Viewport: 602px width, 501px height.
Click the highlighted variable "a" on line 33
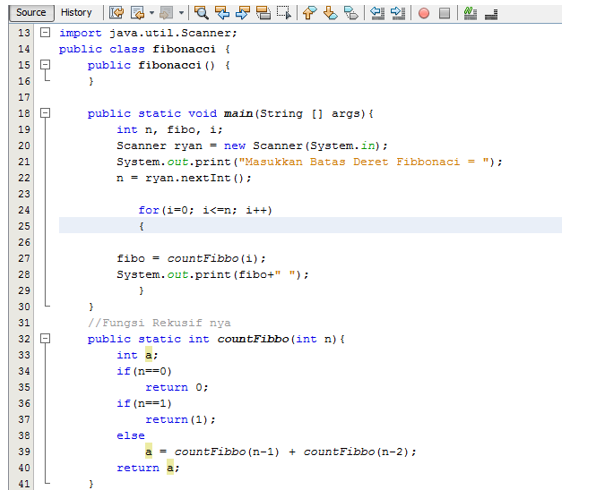click(x=149, y=355)
